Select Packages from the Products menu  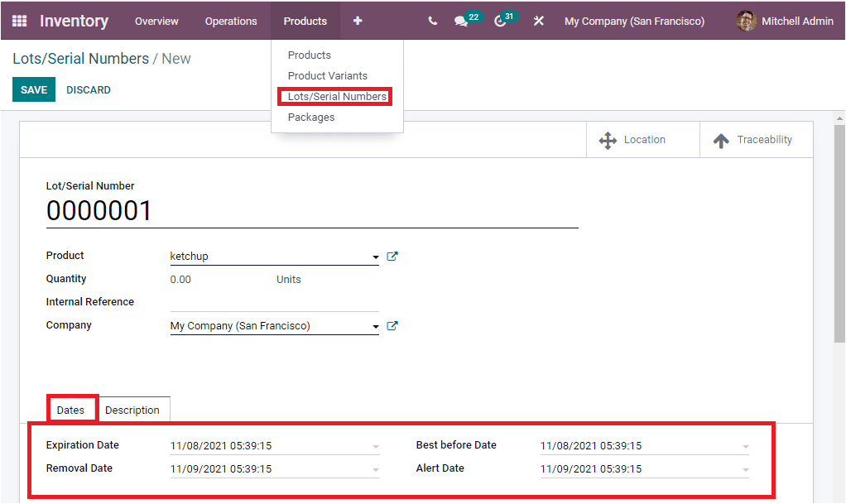coord(311,117)
